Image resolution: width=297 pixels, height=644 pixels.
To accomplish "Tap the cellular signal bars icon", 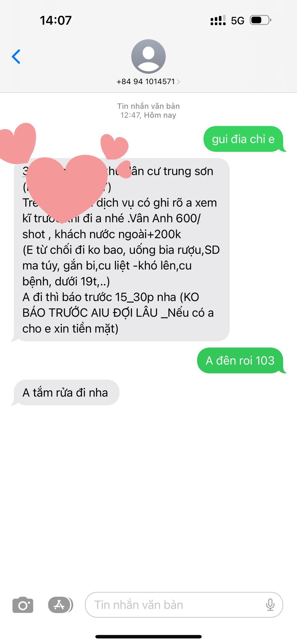I will (218, 20).
